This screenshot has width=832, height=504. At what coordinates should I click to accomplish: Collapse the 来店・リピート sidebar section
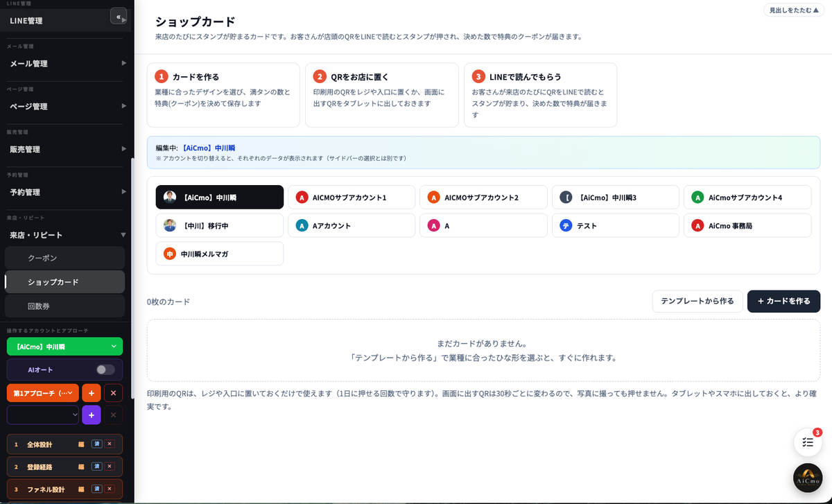pyautogui.click(x=66, y=235)
